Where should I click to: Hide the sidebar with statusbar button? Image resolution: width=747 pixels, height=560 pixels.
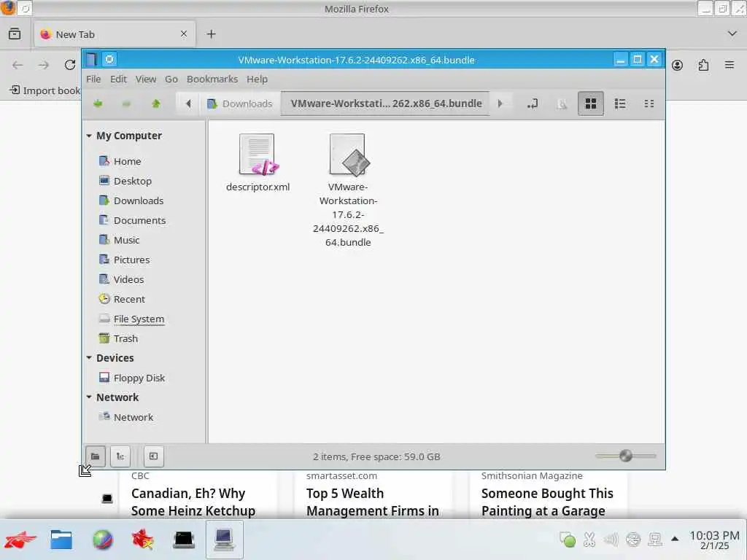click(x=153, y=456)
